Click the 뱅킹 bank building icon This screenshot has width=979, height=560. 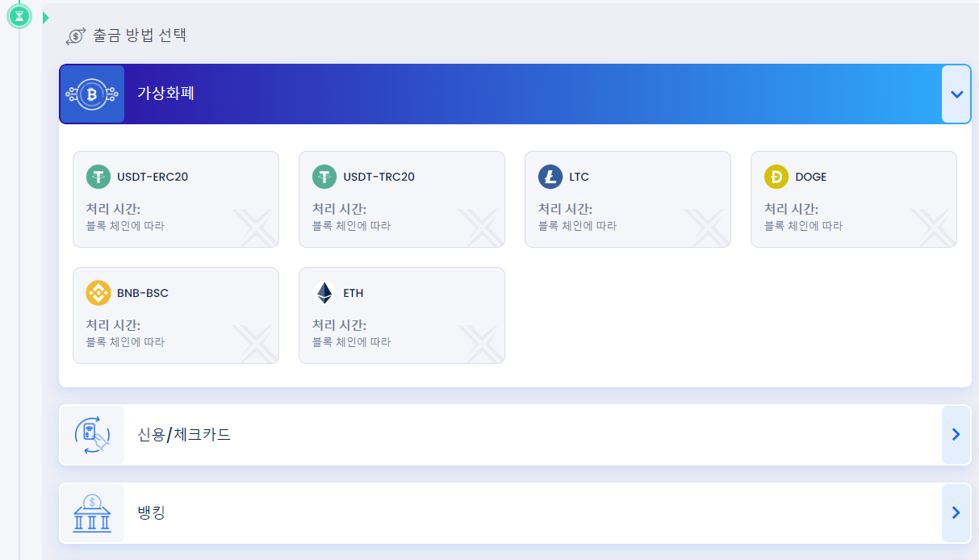coord(92,513)
